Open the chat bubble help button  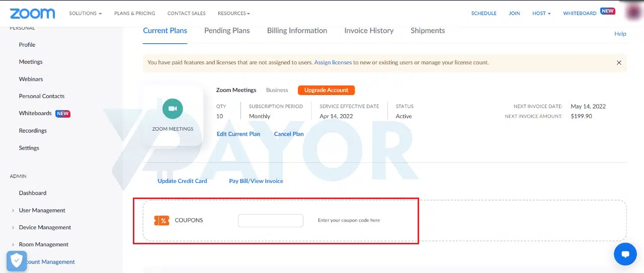click(625, 254)
